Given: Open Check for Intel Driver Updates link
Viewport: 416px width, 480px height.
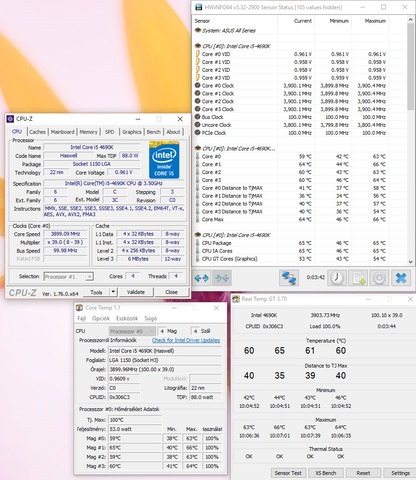Looking at the screenshot, I should pyautogui.click(x=186, y=340).
